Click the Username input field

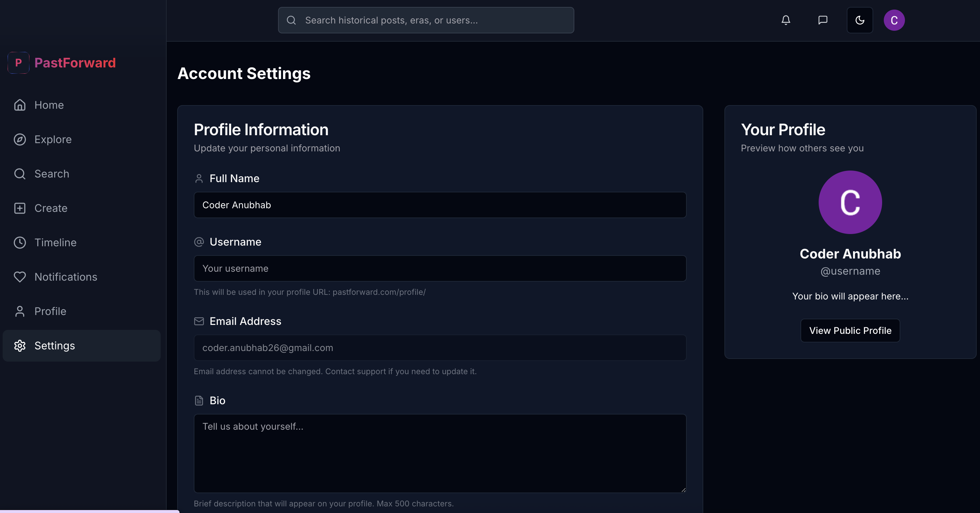point(440,268)
